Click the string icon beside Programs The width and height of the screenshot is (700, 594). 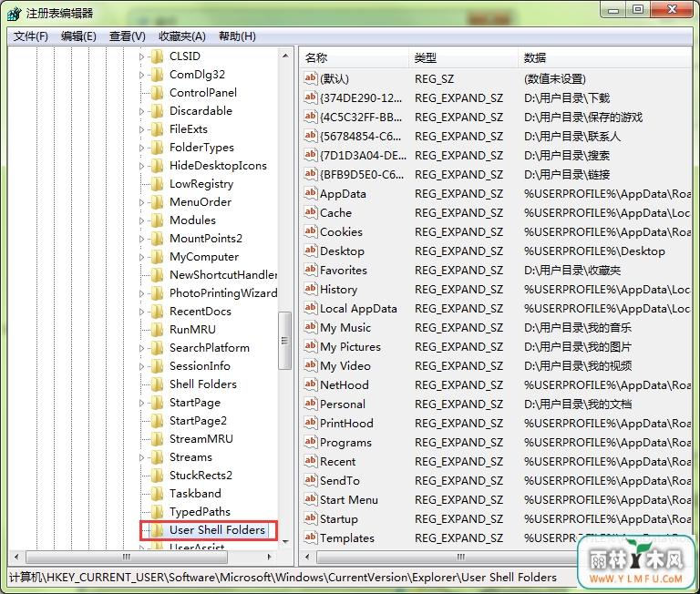310,442
